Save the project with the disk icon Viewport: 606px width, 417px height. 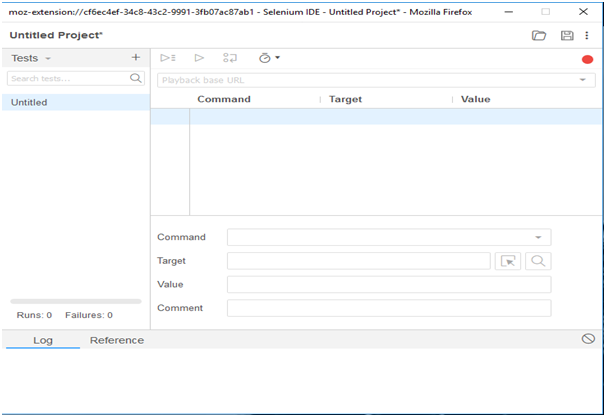[x=567, y=35]
